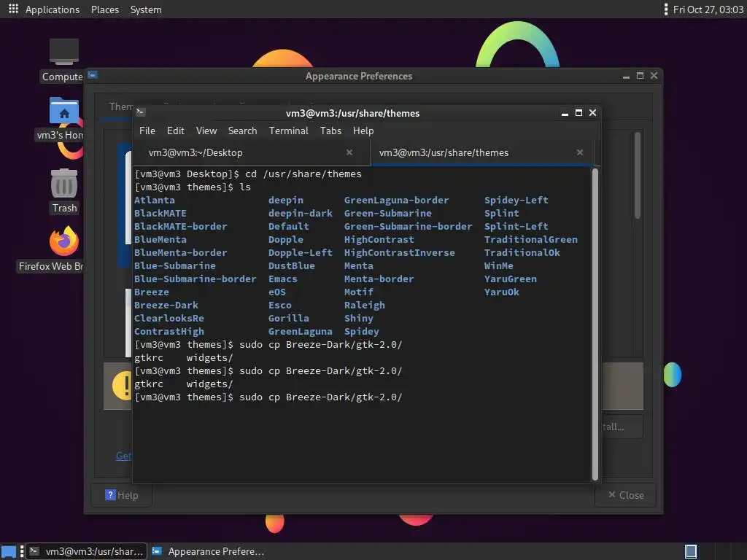Click the Breeze-Dark directory name in listing
This screenshot has width=747, height=560.
pos(166,306)
